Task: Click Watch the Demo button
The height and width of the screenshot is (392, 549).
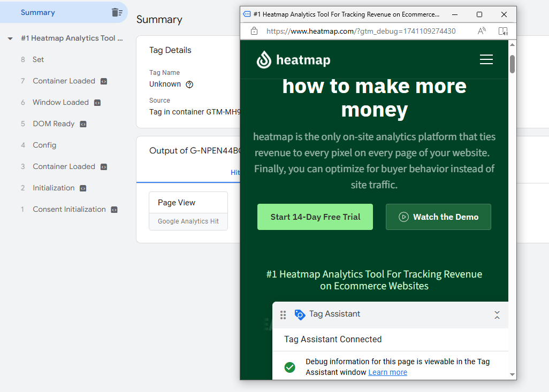Action: [x=438, y=217]
